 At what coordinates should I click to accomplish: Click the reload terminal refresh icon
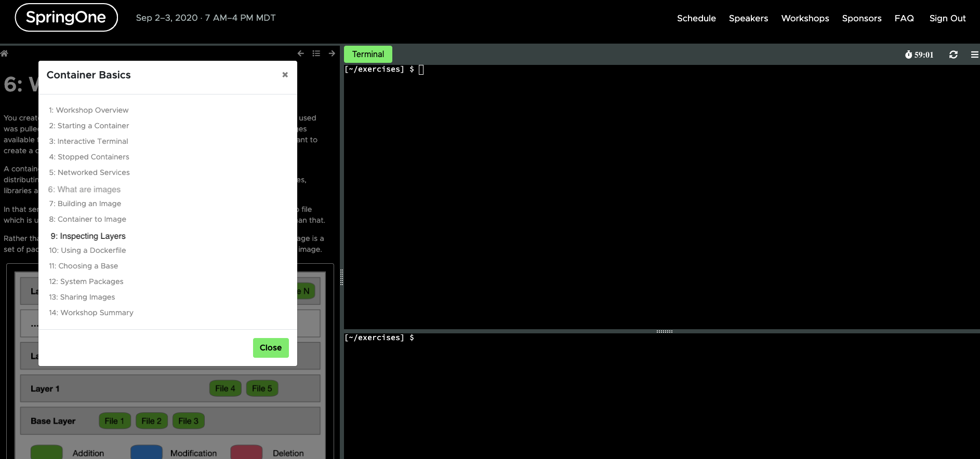[953, 55]
